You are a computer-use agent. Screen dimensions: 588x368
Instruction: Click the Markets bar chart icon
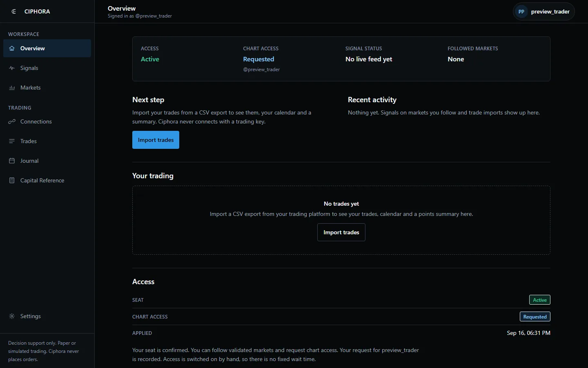point(12,88)
